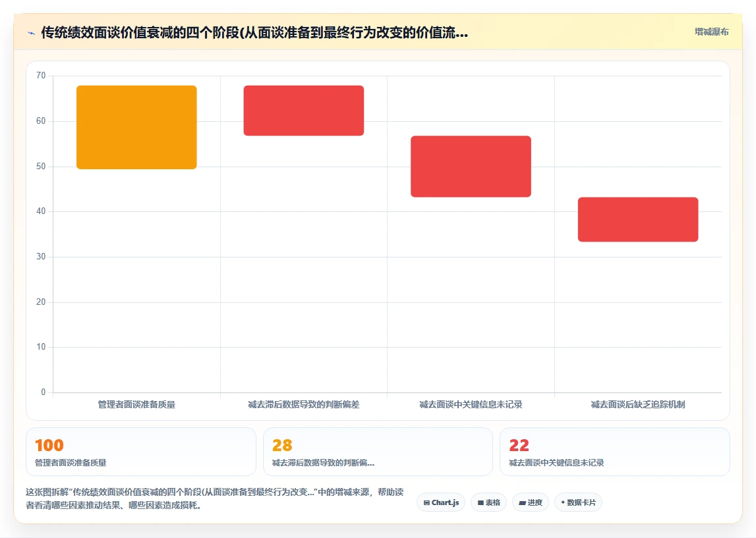Click the x-axis label 减去面谈后缺乏追踪机制
The height and width of the screenshot is (538, 756).
pyautogui.click(x=638, y=404)
